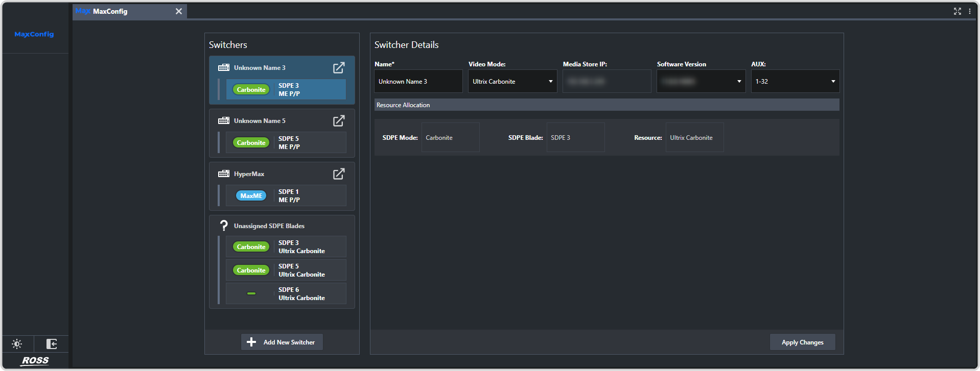This screenshot has width=980, height=371.
Task: Click the green dash indicator for SDPE 6
Action: (251, 293)
